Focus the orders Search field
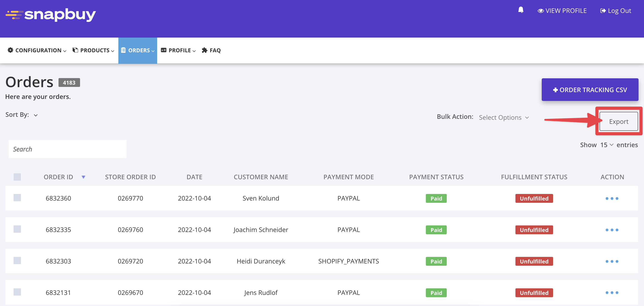644x306 pixels. 68,149
